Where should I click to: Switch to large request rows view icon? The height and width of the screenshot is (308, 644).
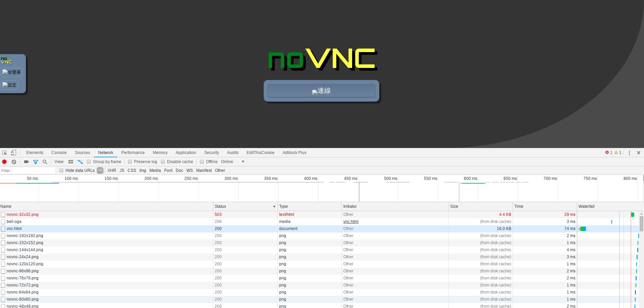[x=71, y=162]
